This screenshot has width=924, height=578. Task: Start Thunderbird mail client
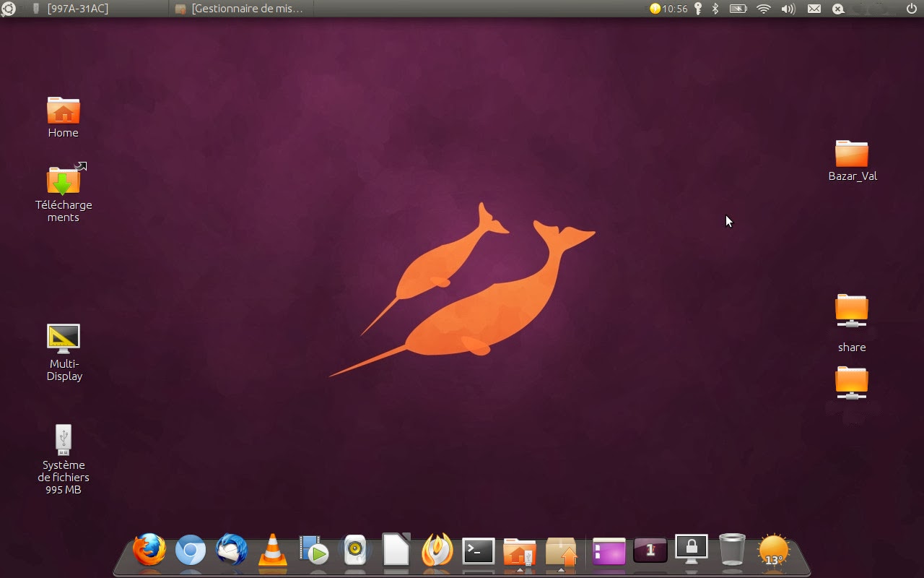(x=231, y=552)
